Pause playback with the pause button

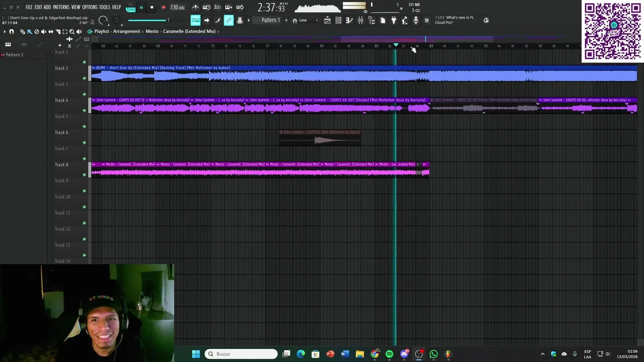point(141,8)
